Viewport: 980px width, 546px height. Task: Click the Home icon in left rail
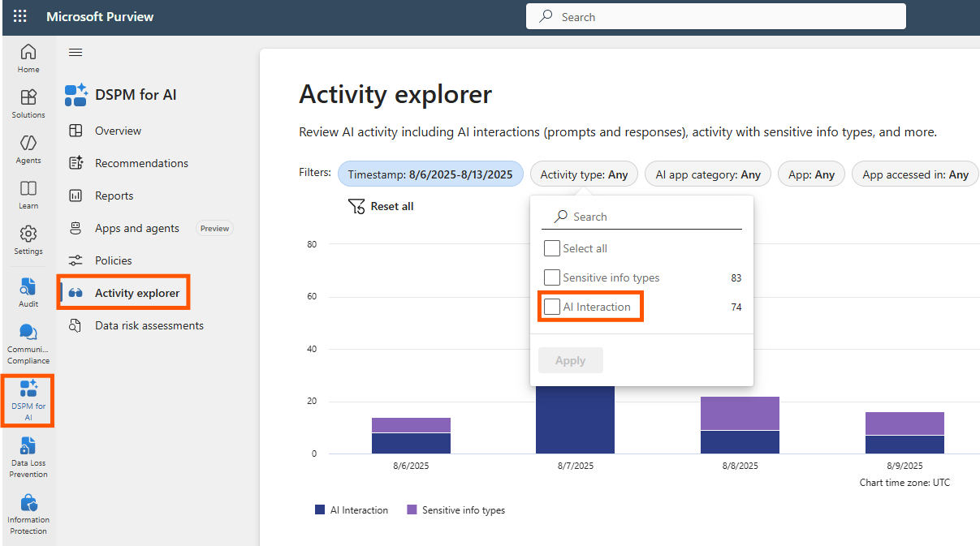(28, 52)
